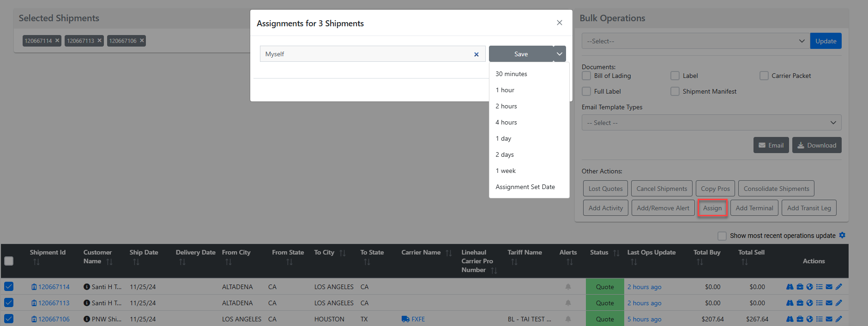
Task: Click info icon beside PNW Shi... customer
Action: 87,319
